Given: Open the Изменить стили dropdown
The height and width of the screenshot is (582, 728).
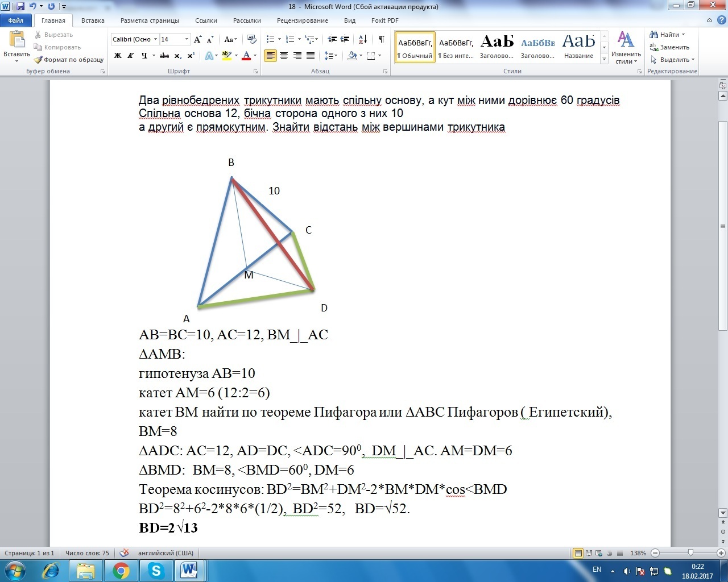Looking at the screenshot, I should [x=626, y=47].
